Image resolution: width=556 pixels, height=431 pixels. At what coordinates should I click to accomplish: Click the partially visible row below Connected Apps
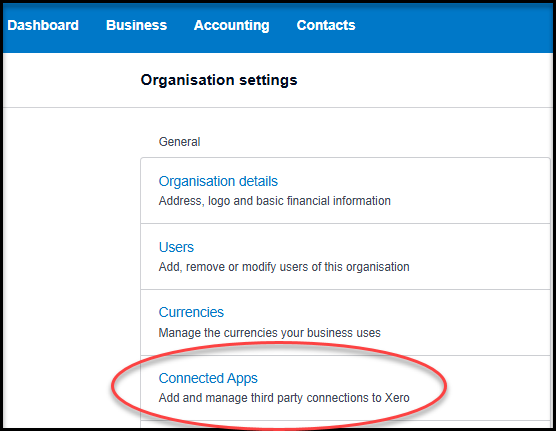coord(345,424)
